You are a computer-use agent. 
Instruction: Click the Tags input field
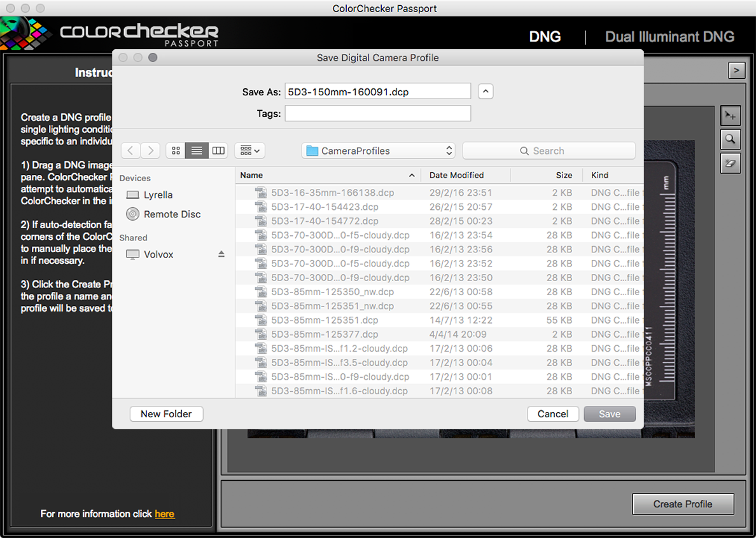pyautogui.click(x=378, y=114)
